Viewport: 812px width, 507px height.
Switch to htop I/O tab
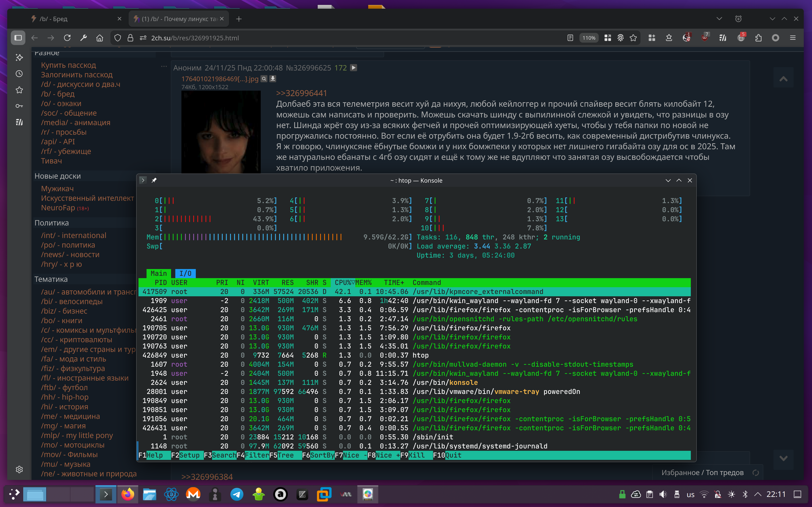[x=185, y=273]
